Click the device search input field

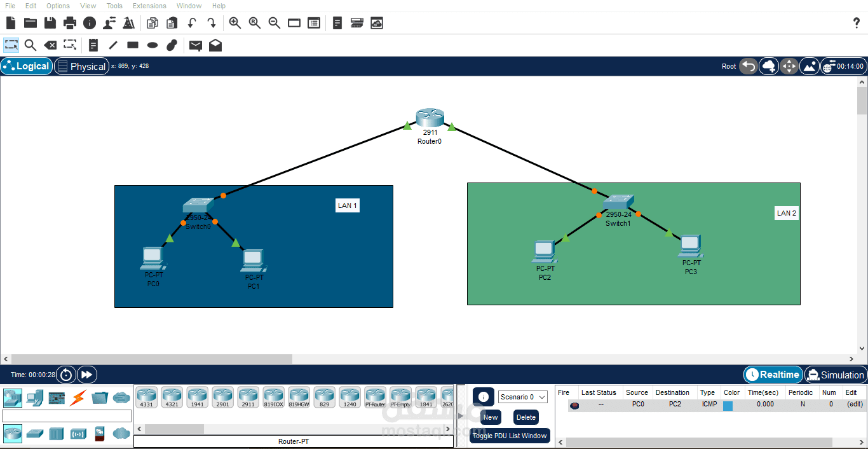[x=67, y=416]
